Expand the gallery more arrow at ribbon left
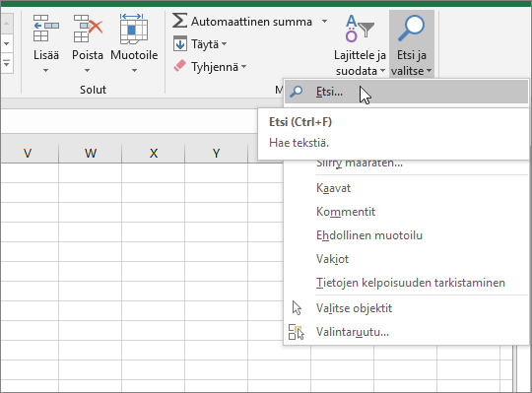This screenshot has height=393, width=532. click(x=7, y=63)
